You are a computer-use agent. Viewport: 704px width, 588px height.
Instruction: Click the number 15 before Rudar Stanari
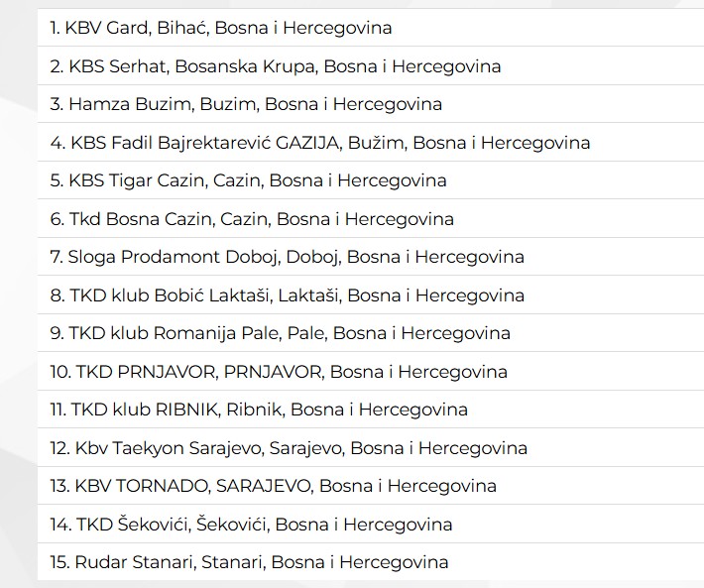[59, 562]
